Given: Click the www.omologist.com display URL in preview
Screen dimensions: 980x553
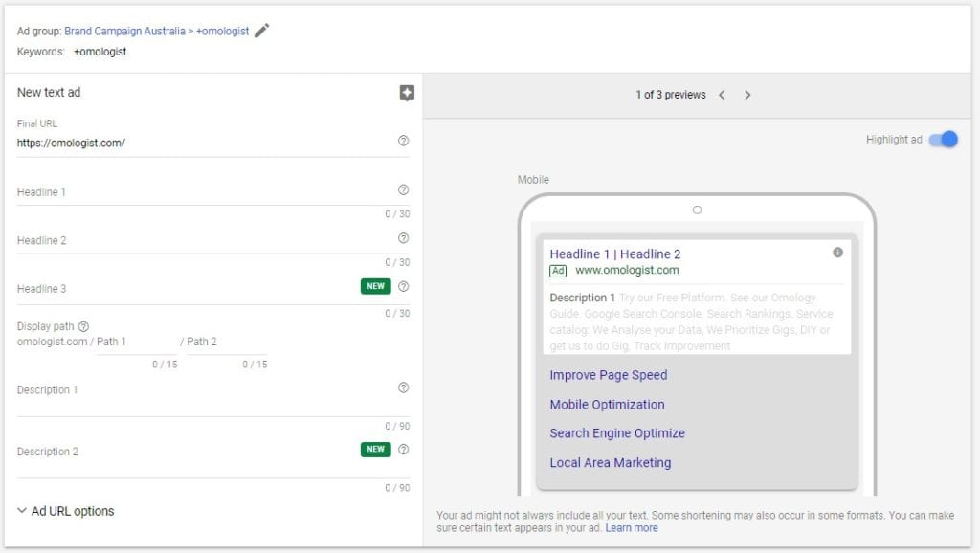Looking at the screenshot, I should point(627,270).
